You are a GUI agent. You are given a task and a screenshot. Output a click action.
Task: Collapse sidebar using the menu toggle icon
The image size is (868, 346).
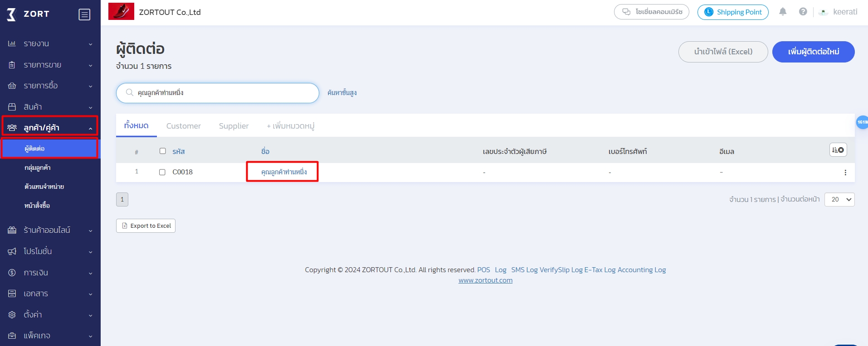[84, 14]
